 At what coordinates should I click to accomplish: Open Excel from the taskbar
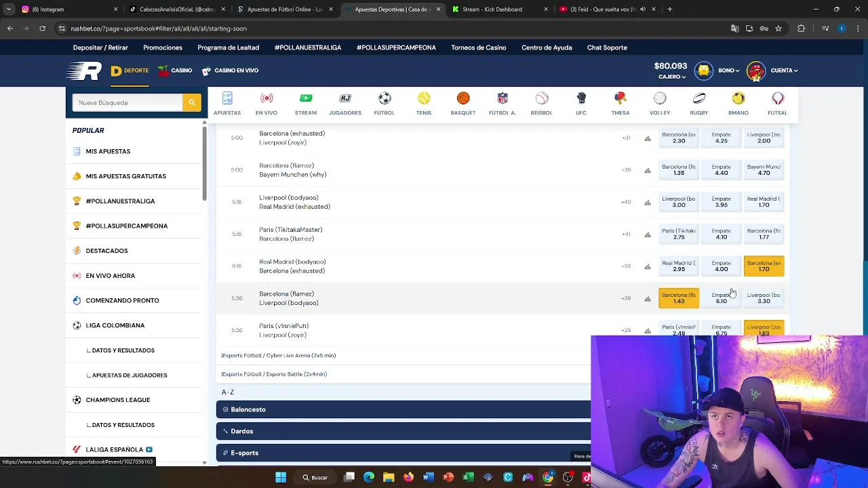tap(468, 477)
